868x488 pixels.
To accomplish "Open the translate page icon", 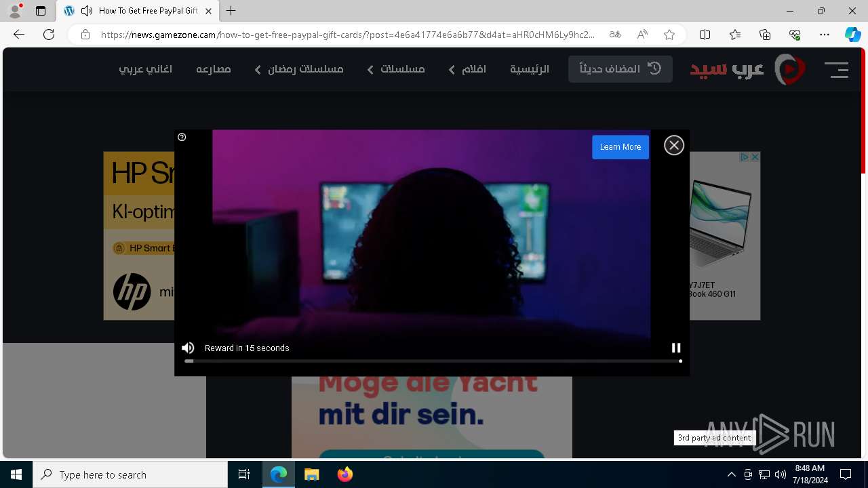I will tap(615, 35).
